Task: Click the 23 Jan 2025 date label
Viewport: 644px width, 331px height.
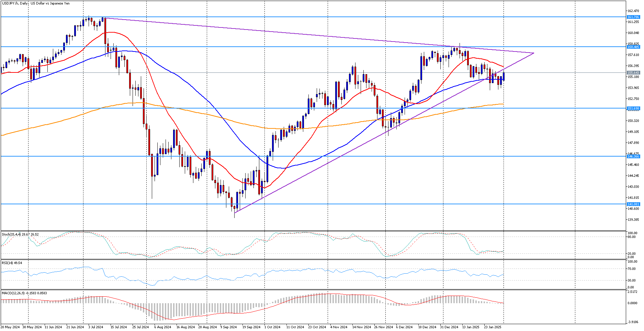Action: pyautogui.click(x=493, y=327)
